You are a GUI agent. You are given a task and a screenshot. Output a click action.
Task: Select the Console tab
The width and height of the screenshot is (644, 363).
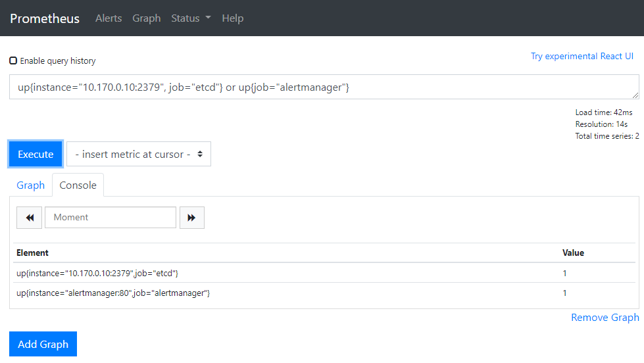tap(78, 185)
